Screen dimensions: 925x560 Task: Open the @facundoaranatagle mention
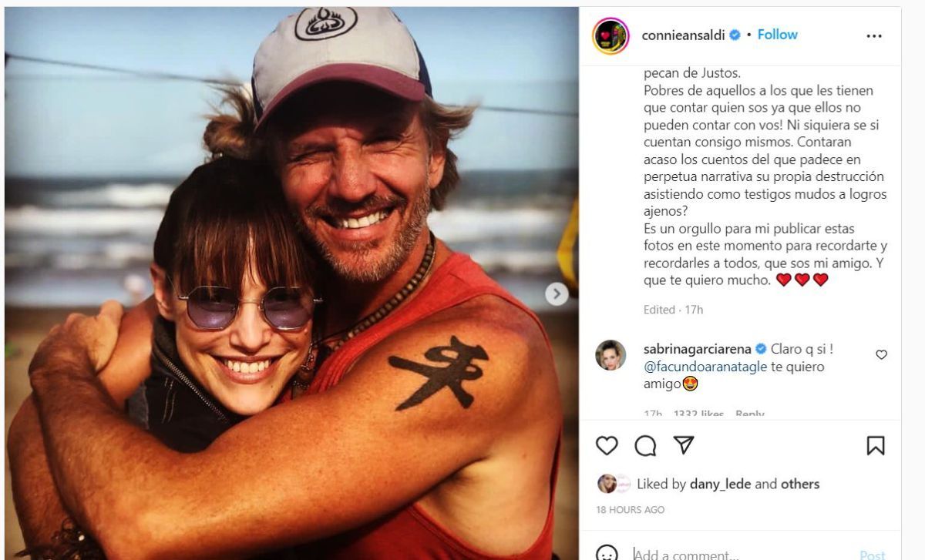point(705,367)
